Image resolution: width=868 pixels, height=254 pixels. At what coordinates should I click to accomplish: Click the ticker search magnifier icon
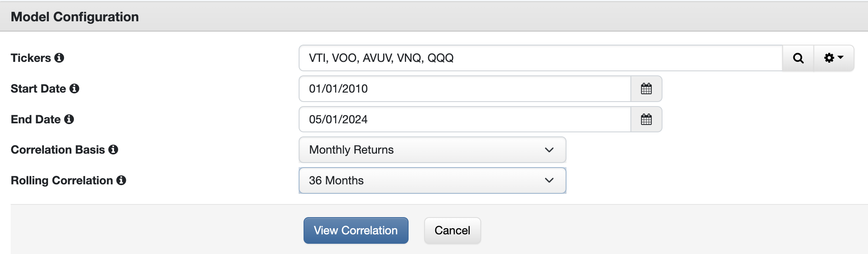coord(798,58)
